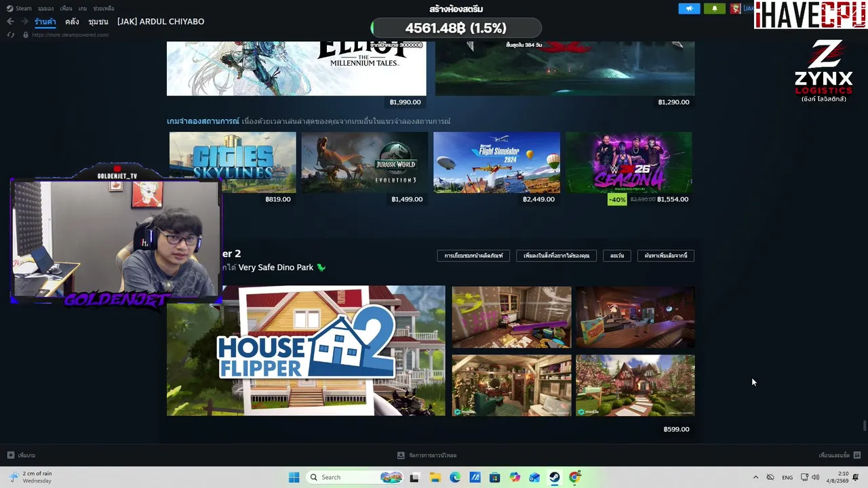Click the ฿1,499.00 price under Jurassic World
Image resolution: width=868 pixels, height=488 pixels.
tap(407, 199)
